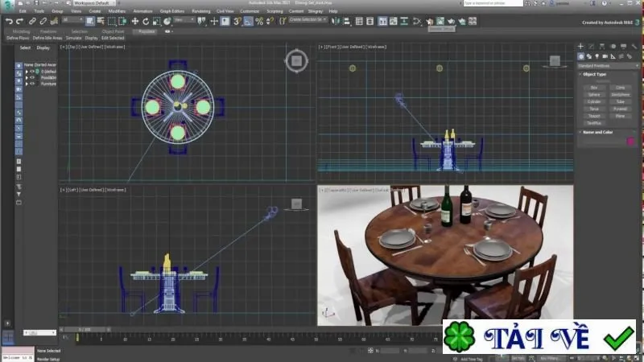Toggle the Angle Snap icon
The image size is (644, 362).
pos(248,22)
